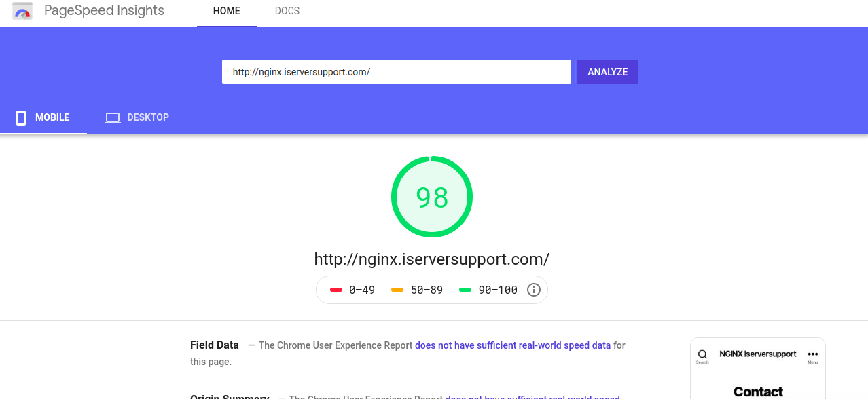
Task: Open the DOCS tab
Action: coord(287,12)
